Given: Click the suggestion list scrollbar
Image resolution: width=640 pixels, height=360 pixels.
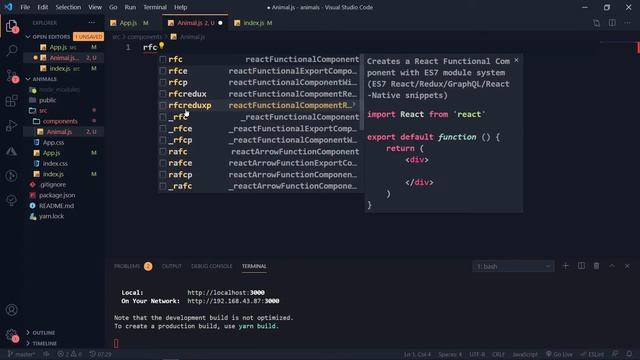Looking at the screenshot, I should (361, 92).
